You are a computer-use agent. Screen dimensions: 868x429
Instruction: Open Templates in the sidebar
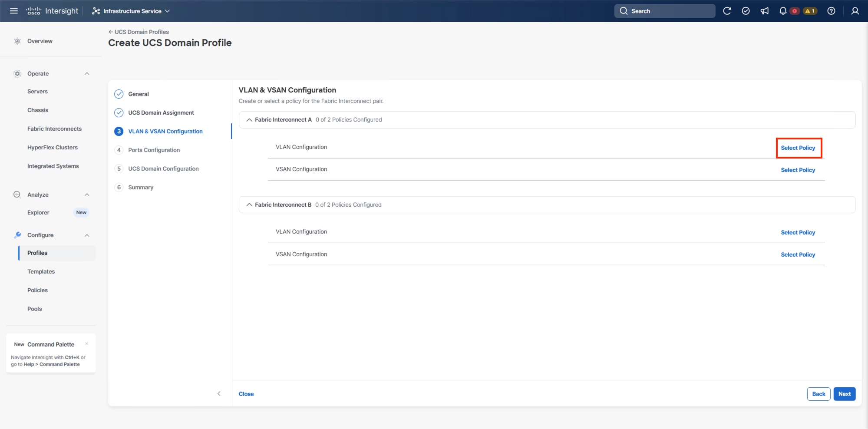pos(41,271)
